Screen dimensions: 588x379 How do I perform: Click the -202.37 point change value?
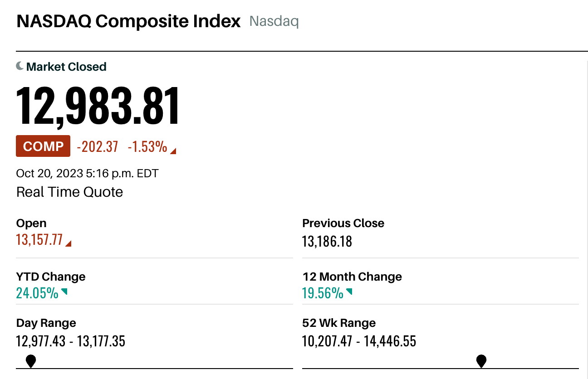pyautogui.click(x=98, y=146)
